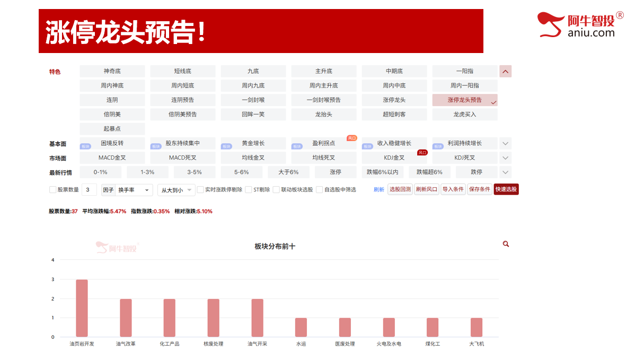Viewport: 644px width, 359px height.
Task: Click 刷新风口 button
Action: (x=426, y=189)
